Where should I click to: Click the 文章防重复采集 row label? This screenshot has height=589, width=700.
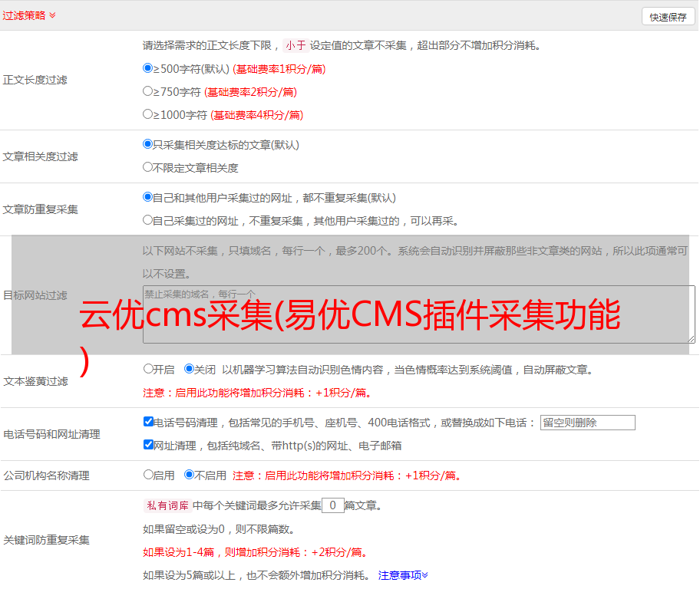tap(40, 209)
